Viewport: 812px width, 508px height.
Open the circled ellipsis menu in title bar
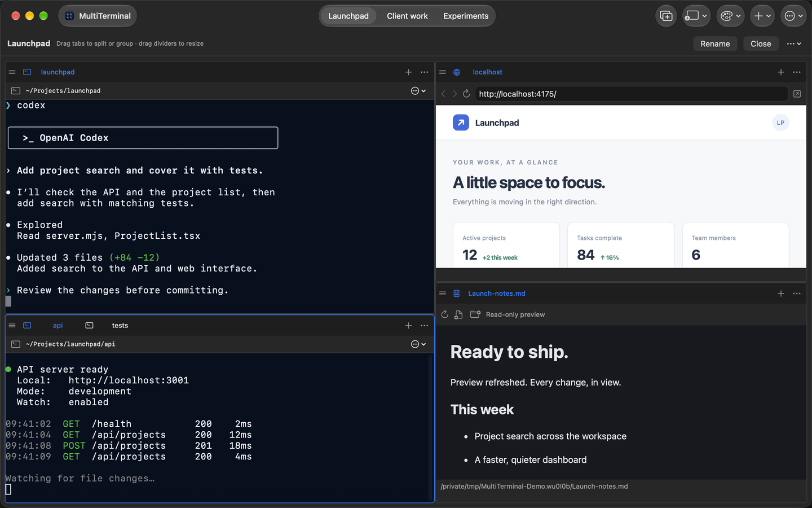(794, 16)
